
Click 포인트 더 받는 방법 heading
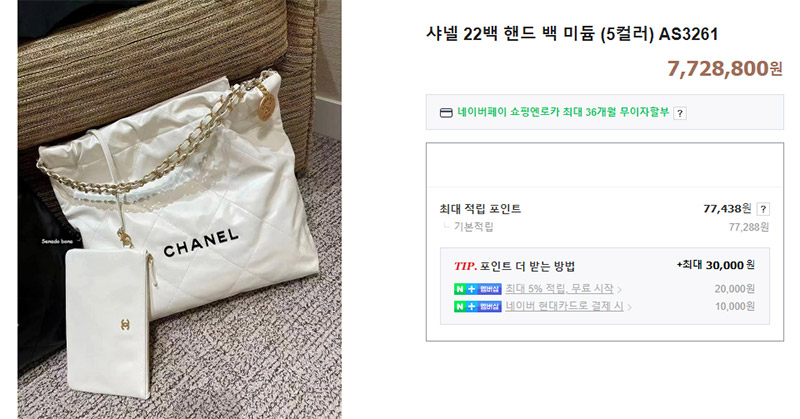coord(527,266)
